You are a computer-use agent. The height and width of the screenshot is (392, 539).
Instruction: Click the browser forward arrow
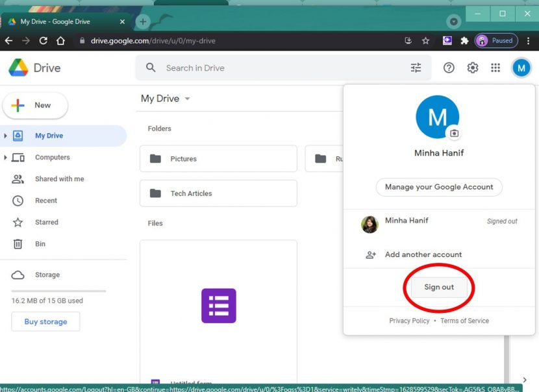(x=26, y=40)
